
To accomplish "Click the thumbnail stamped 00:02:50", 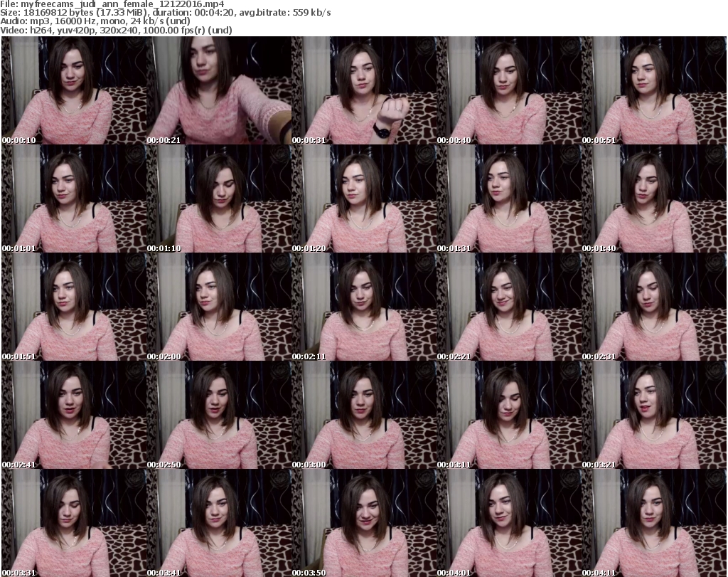I will tap(219, 415).
